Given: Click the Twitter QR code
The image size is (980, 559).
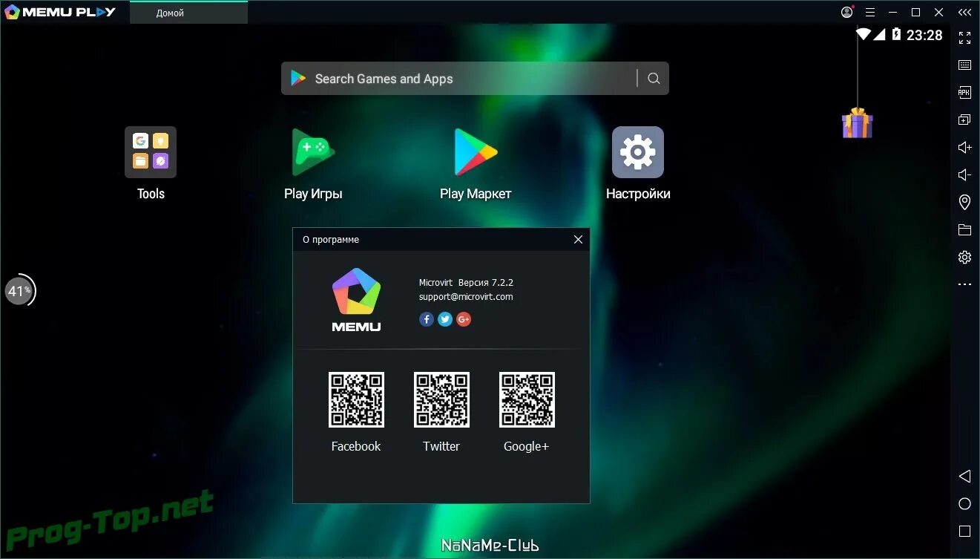Looking at the screenshot, I should 441,399.
